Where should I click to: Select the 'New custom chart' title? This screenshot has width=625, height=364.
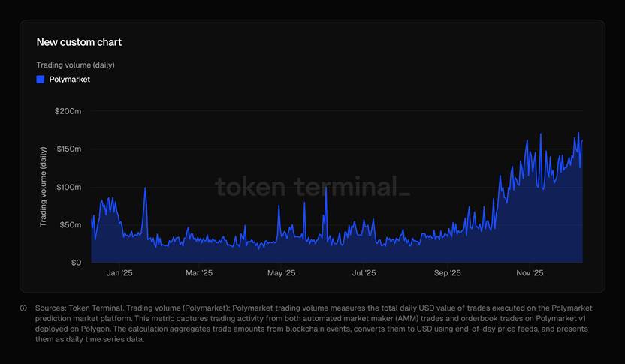point(79,42)
